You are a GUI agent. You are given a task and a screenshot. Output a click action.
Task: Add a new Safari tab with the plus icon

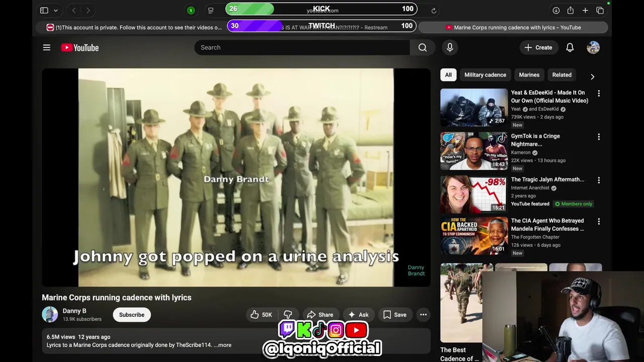coord(585,10)
